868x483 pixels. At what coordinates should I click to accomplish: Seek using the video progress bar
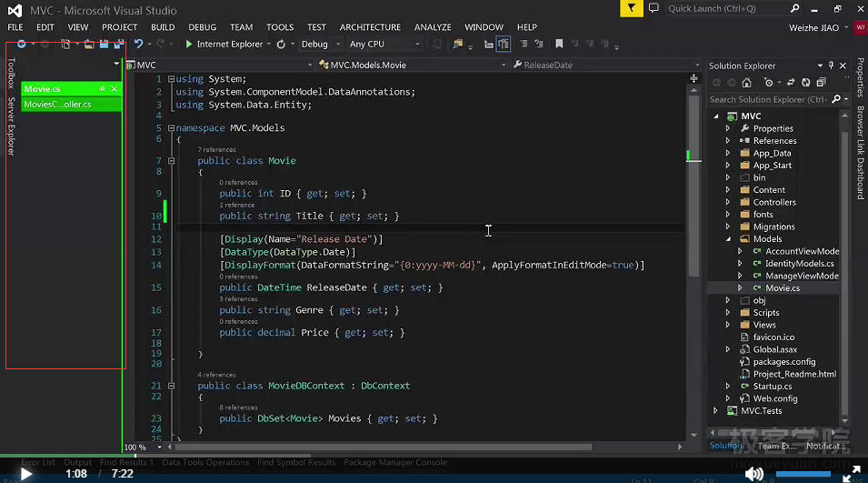pyautogui.click(x=434, y=456)
